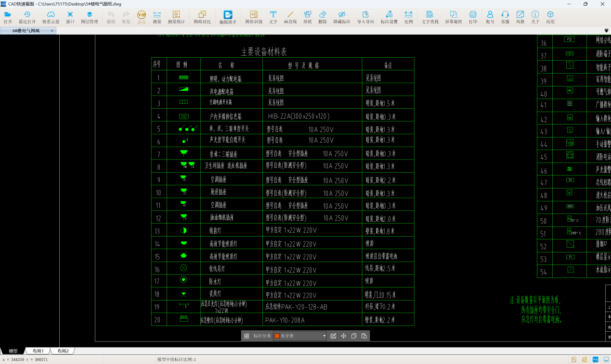Click the second orange status bar icon
The height and width of the screenshot is (364, 611).
click(585, 359)
